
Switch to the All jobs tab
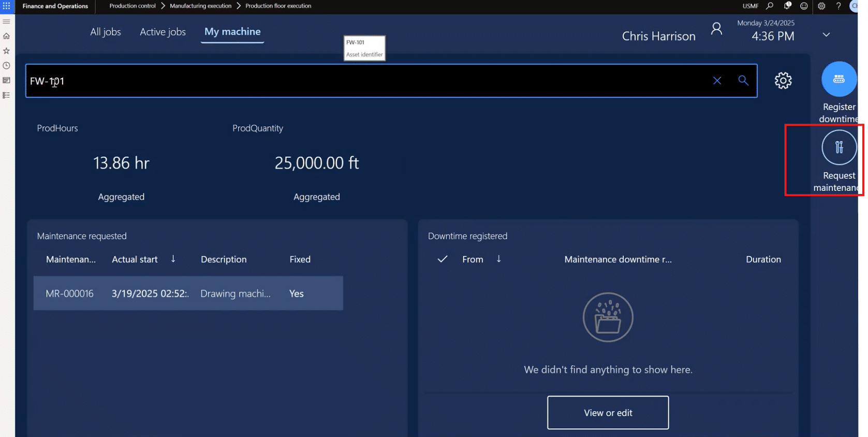click(x=106, y=32)
